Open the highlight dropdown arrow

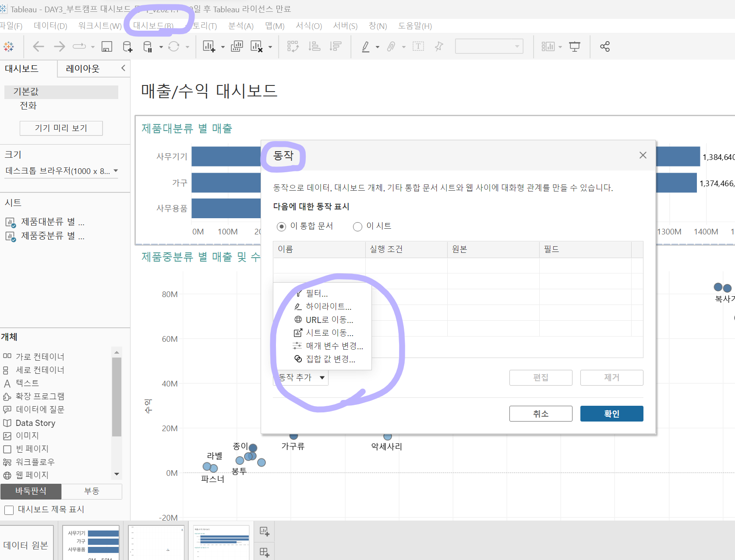[378, 47]
